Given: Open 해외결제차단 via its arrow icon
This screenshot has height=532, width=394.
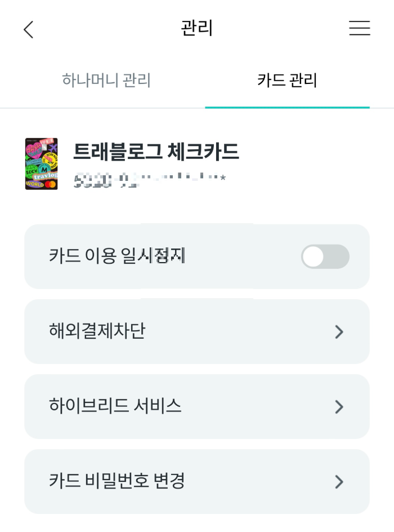Looking at the screenshot, I should (339, 331).
